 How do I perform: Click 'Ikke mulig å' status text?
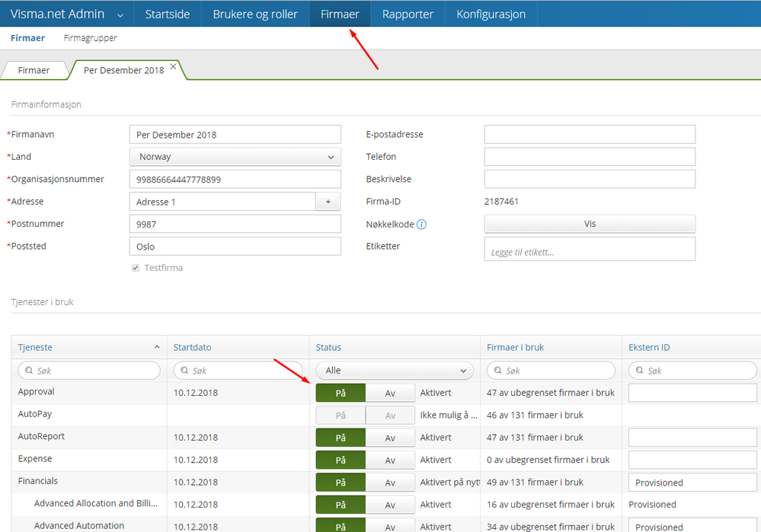(x=449, y=415)
